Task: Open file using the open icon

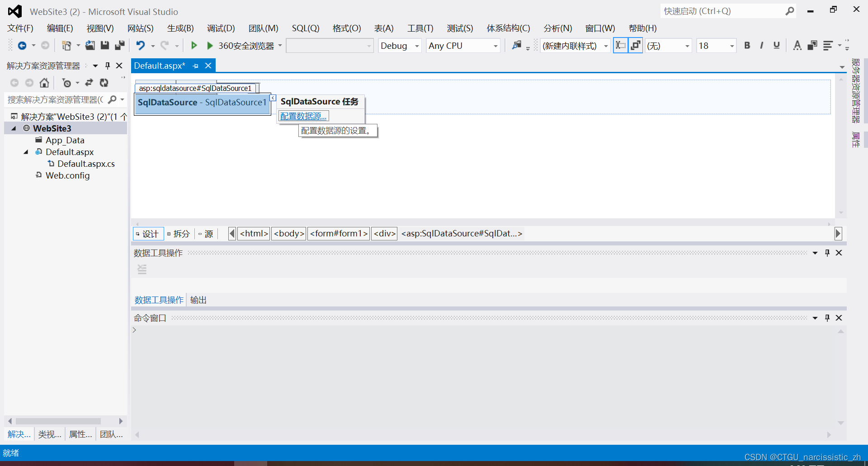Action: [90, 45]
